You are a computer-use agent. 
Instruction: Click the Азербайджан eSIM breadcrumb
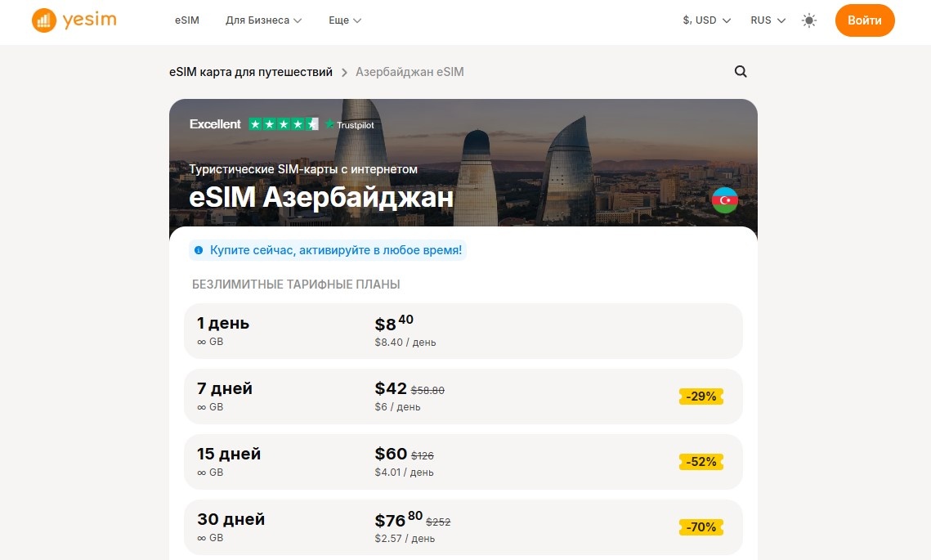410,72
